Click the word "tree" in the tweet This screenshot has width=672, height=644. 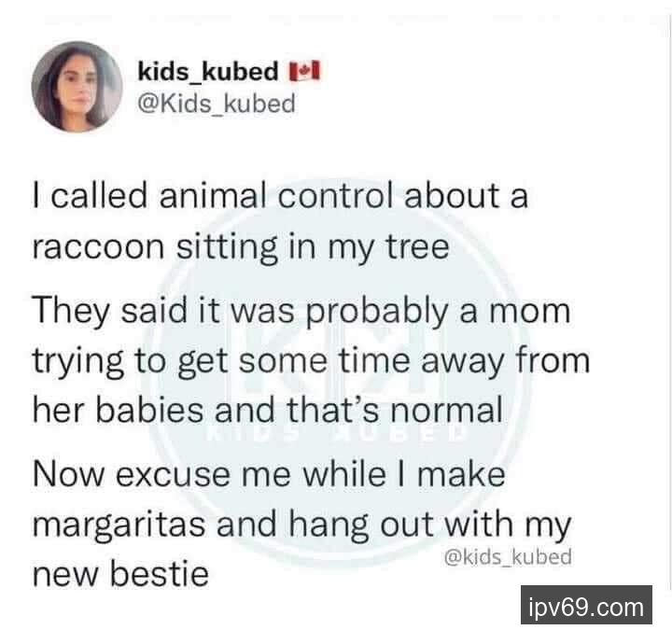416,248
